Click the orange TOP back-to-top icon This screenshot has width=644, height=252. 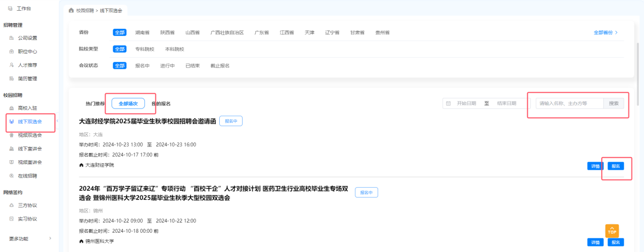pyautogui.click(x=612, y=231)
